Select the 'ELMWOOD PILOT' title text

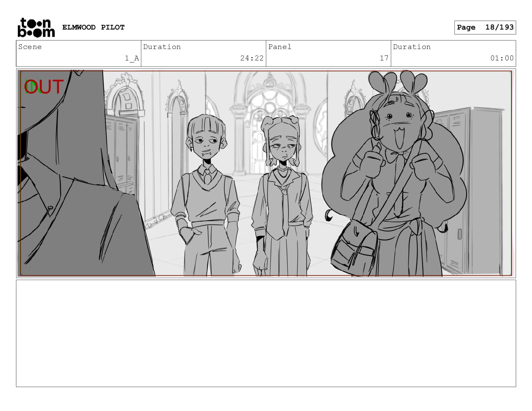point(93,27)
